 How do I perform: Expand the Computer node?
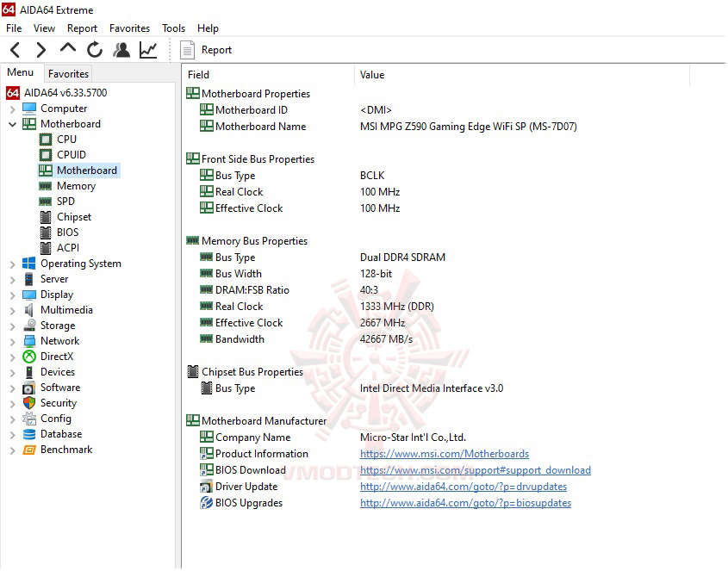(13, 109)
